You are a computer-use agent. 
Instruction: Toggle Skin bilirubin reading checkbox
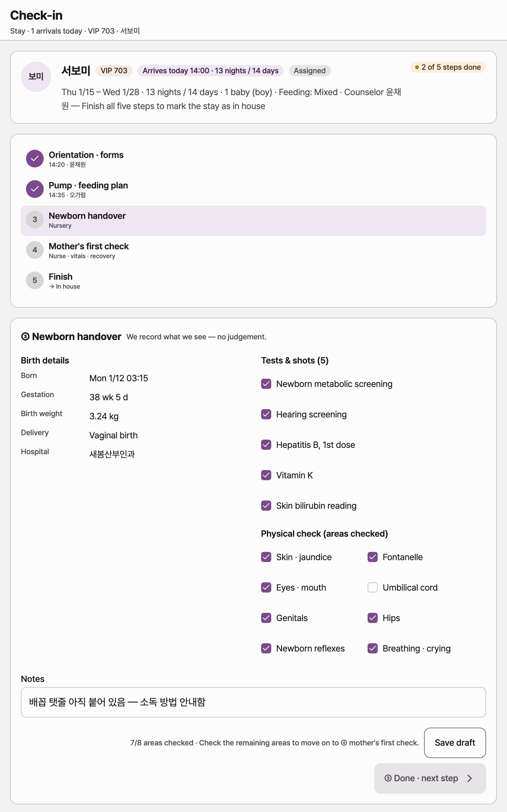pos(266,506)
